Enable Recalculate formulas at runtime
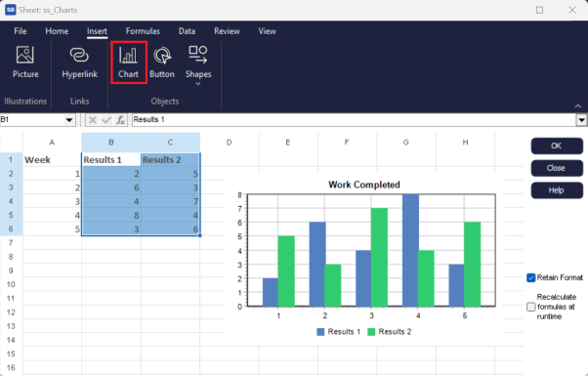This screenshot has width=588, height=376. 530,307
